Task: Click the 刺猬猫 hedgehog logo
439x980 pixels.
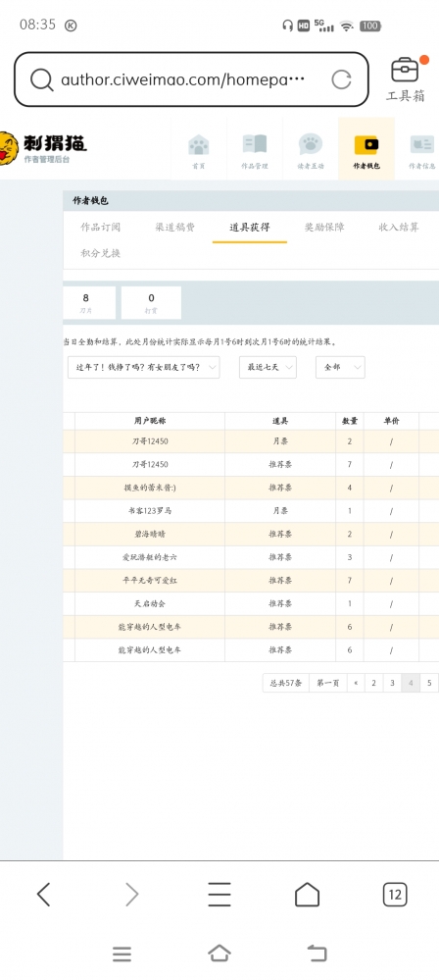Action: [44, 149]
